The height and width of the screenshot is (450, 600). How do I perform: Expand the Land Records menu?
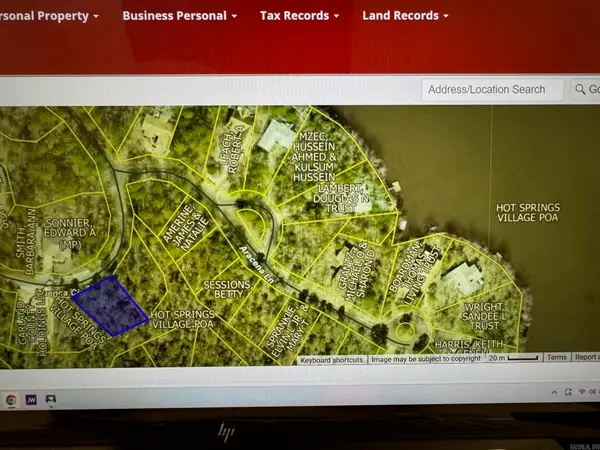[x=406, y=16]
